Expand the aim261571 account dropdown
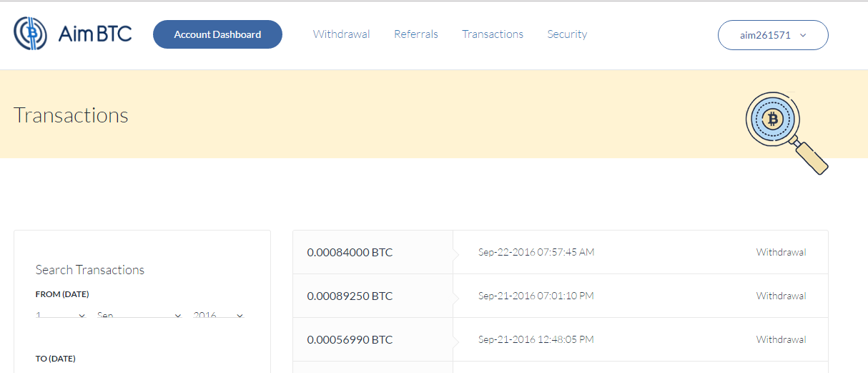Screen dimensions: 868x373 click(x=772, y=35)
